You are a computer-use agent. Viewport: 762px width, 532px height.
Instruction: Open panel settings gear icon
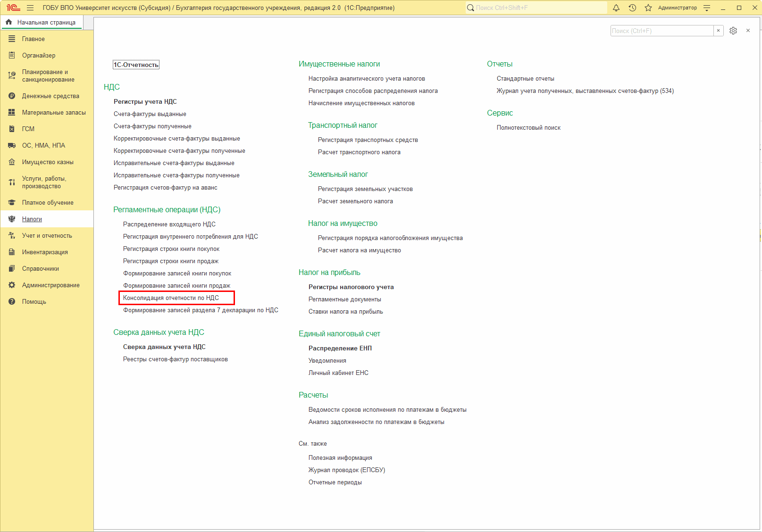point(733,31)
